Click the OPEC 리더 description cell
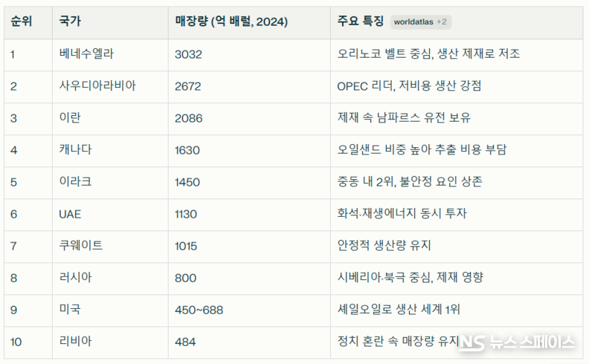The image size is (589, 364). (x=409, y=86)
